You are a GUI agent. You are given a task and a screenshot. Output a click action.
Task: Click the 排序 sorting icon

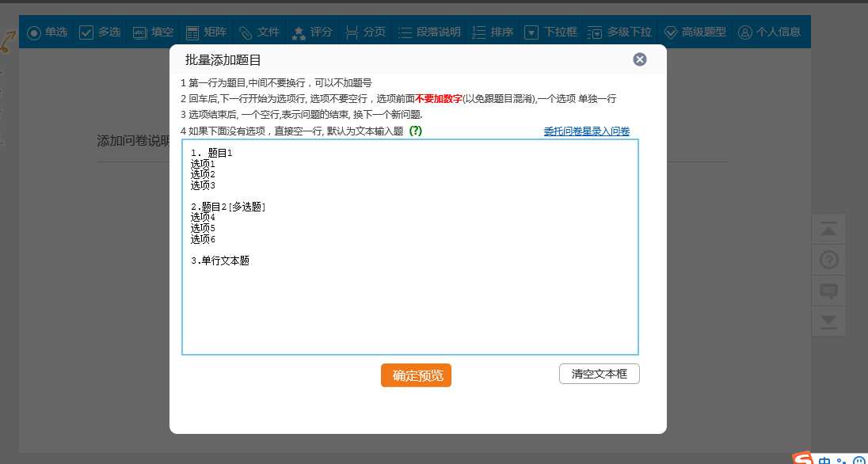(x=479, y=33)
